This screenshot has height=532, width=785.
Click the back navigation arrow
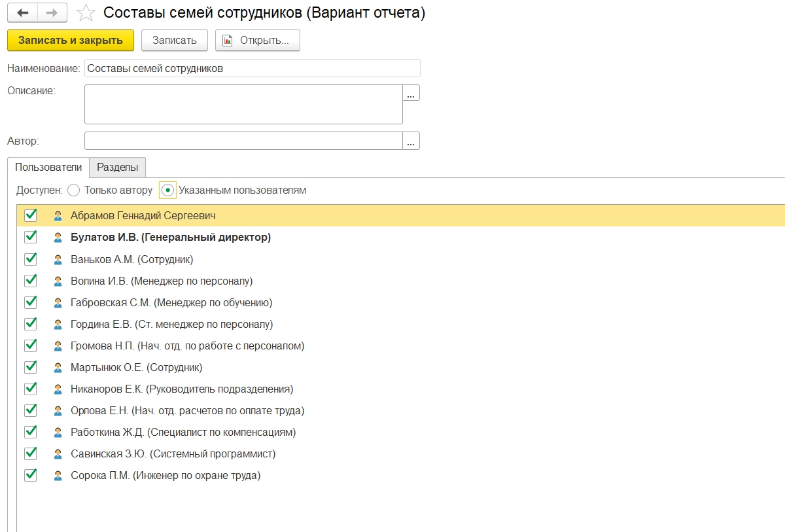[x=23, y=13]
